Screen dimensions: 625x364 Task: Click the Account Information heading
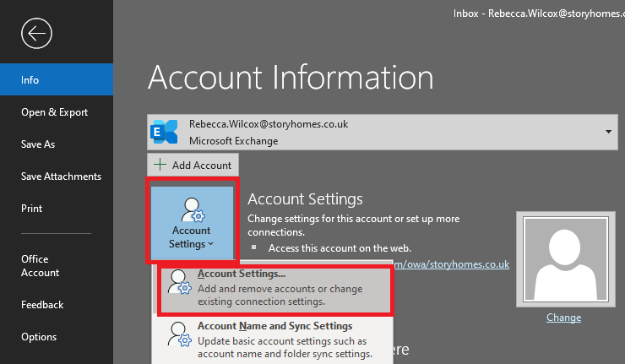(x=291, y=78)
